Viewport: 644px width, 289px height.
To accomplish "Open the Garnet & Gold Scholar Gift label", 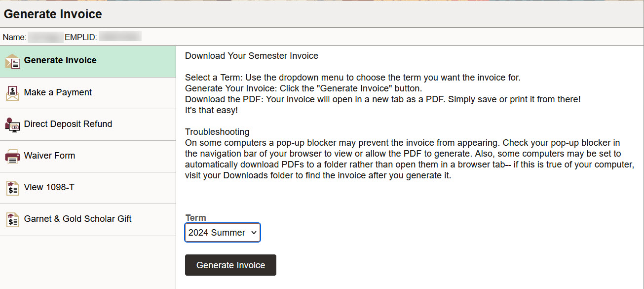I will (77, 219).
